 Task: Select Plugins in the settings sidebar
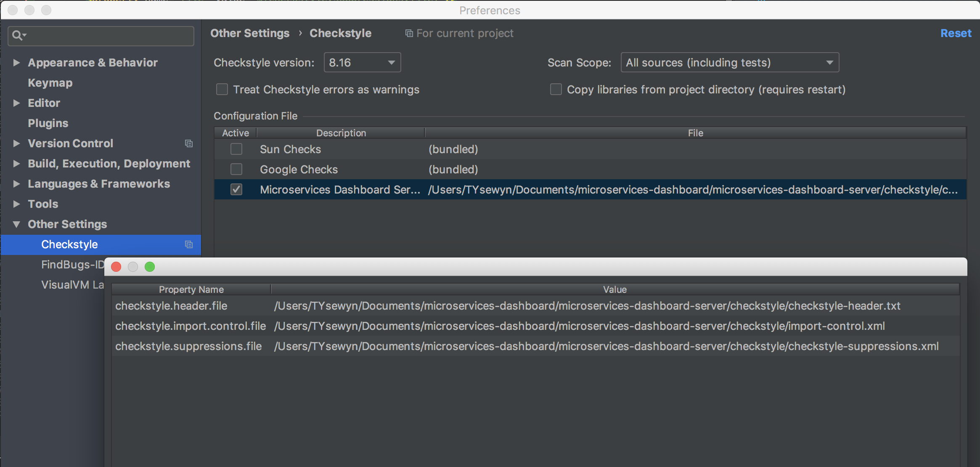tap(48, 123)
